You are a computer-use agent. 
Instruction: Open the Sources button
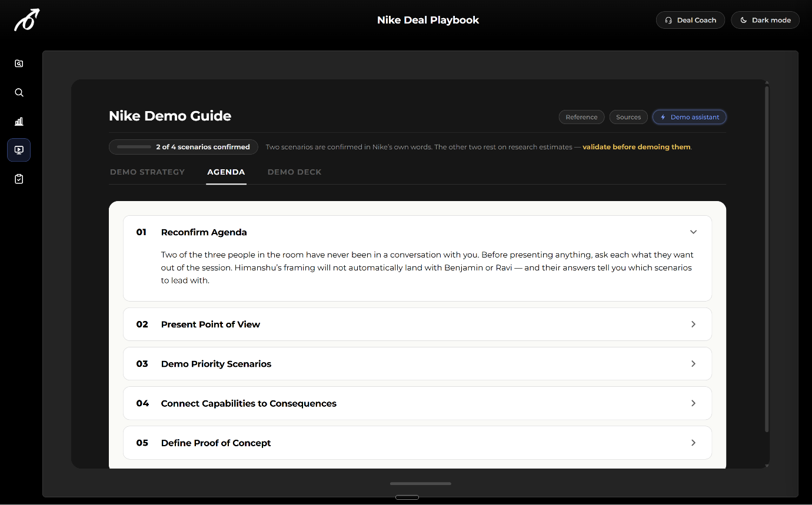pos(628,117)
